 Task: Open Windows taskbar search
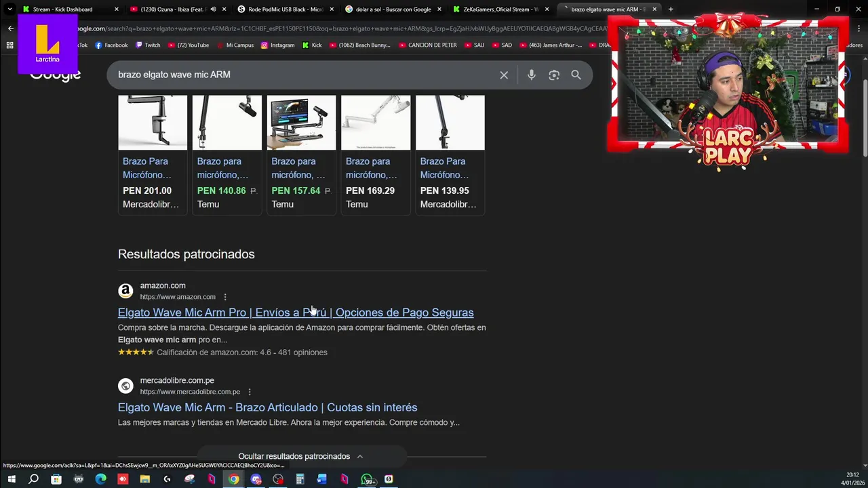click(x=33, y=479)
